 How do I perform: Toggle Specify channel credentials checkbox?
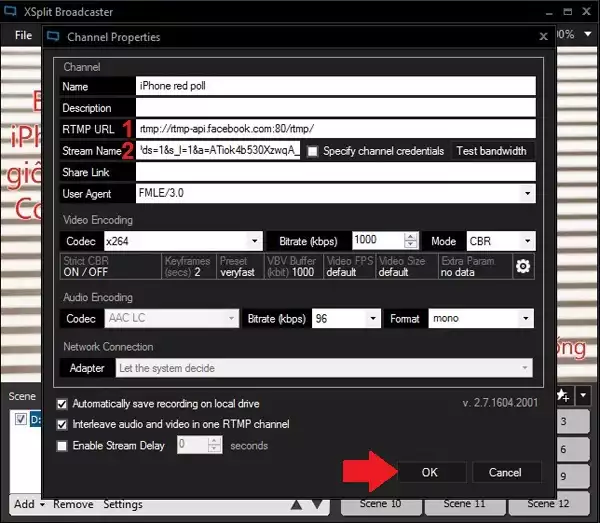coord(313,151)
